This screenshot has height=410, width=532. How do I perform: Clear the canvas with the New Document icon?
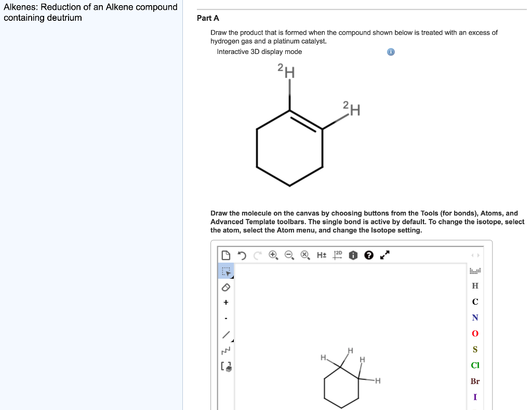[227, 254]
